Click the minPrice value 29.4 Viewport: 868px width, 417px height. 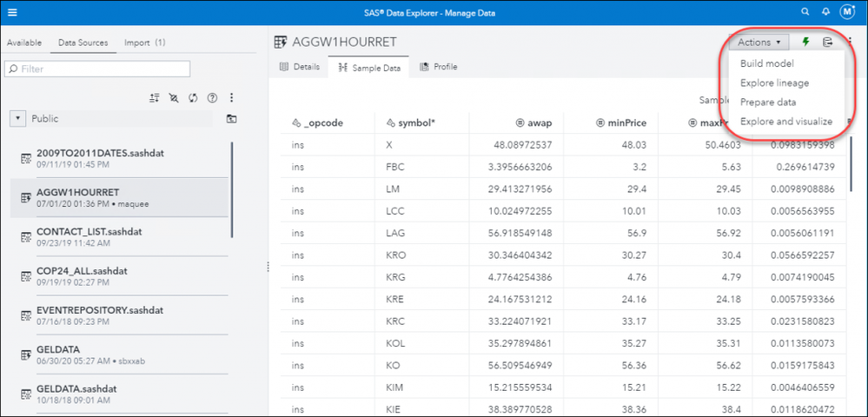(x=635, y=189)
